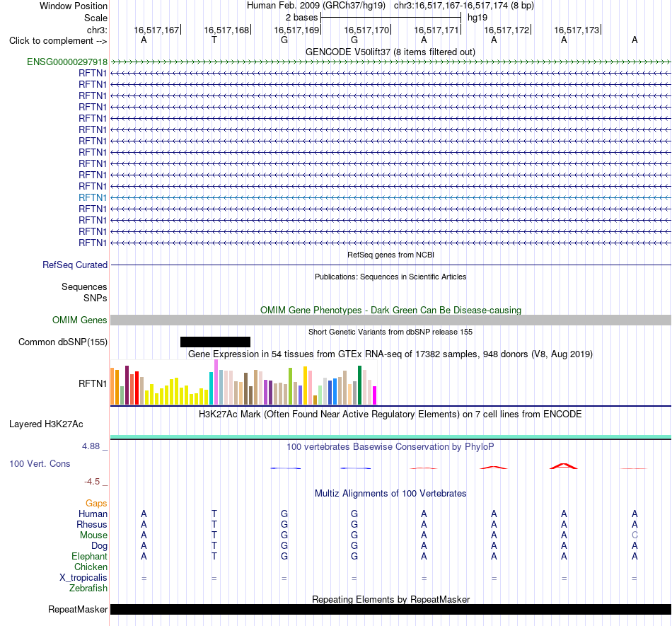This screenshot has height=626, width=672.
Task: Click position label 16,517,171 on ruler
Action: pyautogui.click(x=436, y=30)
